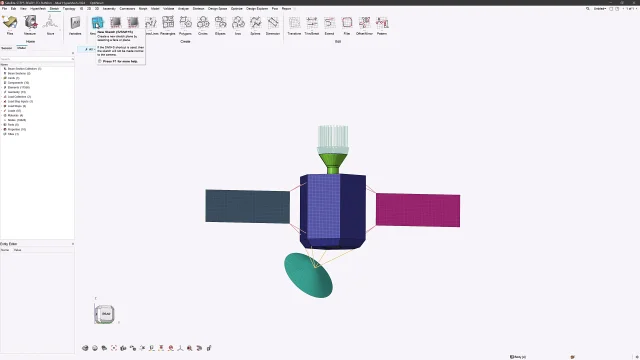Expand the Materials tree node

pyautogui.click(x=2, y=116)
